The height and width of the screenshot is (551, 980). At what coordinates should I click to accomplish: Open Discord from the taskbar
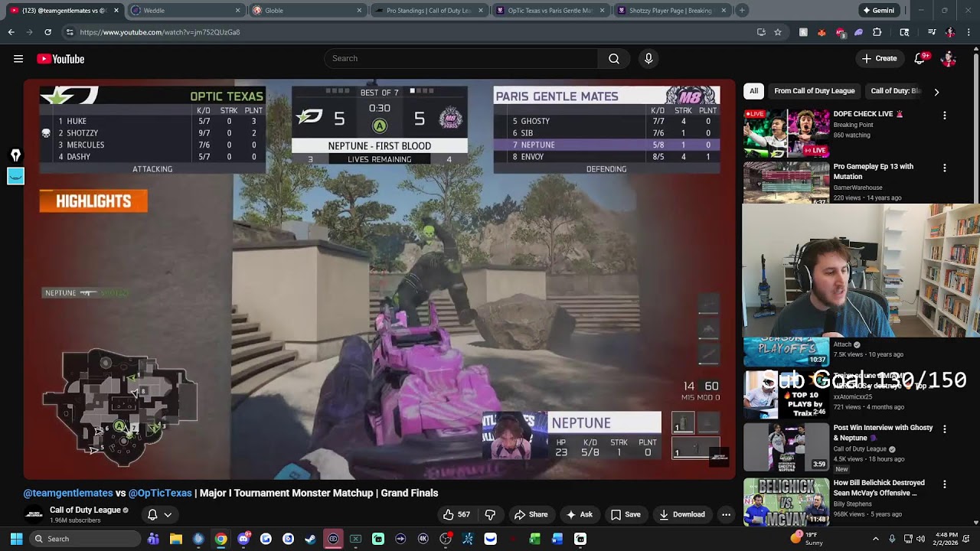click(x=243, y=539)
